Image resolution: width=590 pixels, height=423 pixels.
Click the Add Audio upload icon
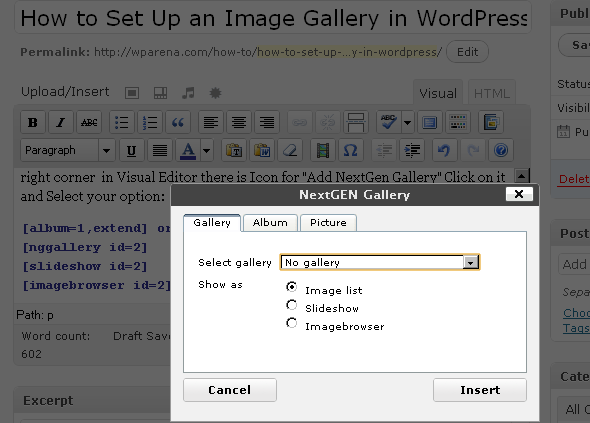point(188,93)
